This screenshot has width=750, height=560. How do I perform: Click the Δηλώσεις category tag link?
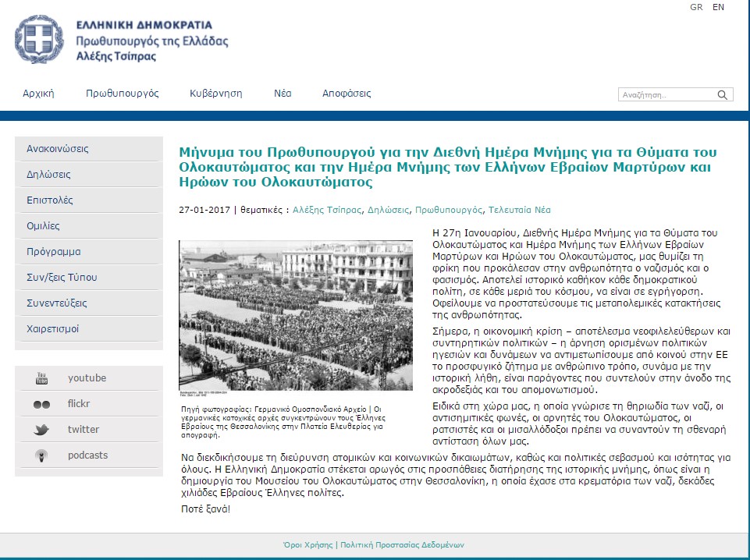389,210
